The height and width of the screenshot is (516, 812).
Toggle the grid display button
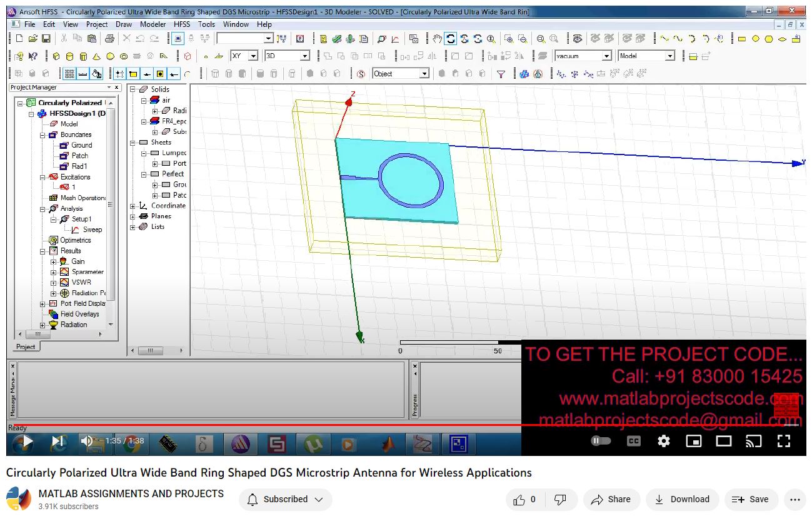(x=69, y=74)
